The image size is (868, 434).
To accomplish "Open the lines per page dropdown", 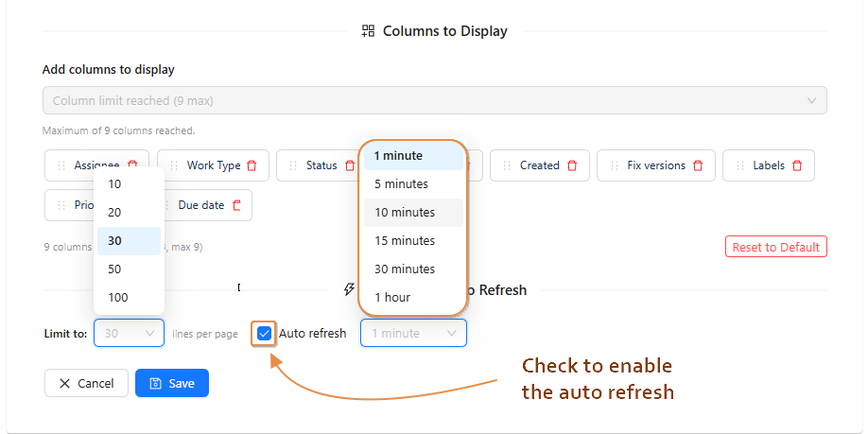I will [129, 333].
